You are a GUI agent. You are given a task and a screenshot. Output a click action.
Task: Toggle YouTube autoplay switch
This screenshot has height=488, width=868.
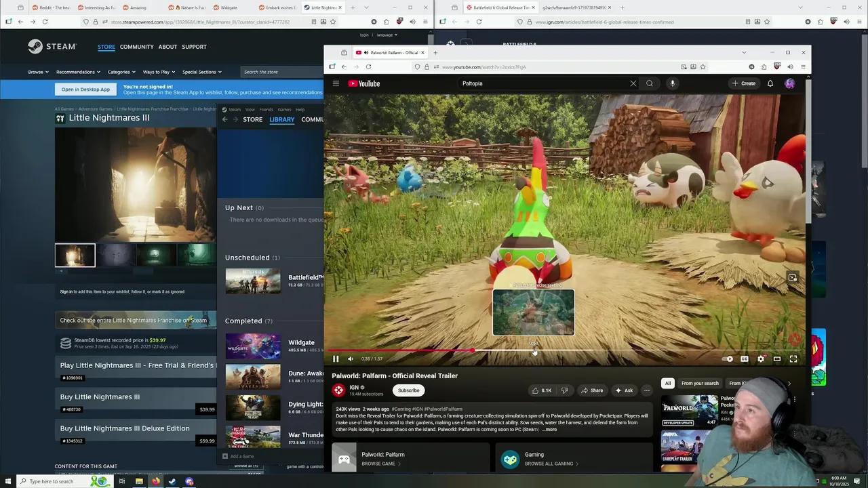pos(728,359)
